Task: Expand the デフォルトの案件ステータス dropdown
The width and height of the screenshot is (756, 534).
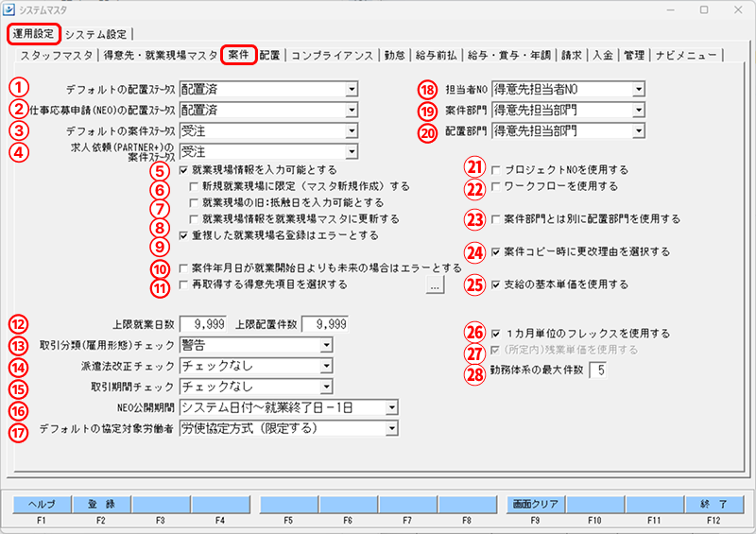Action: [x=352, y=130]
